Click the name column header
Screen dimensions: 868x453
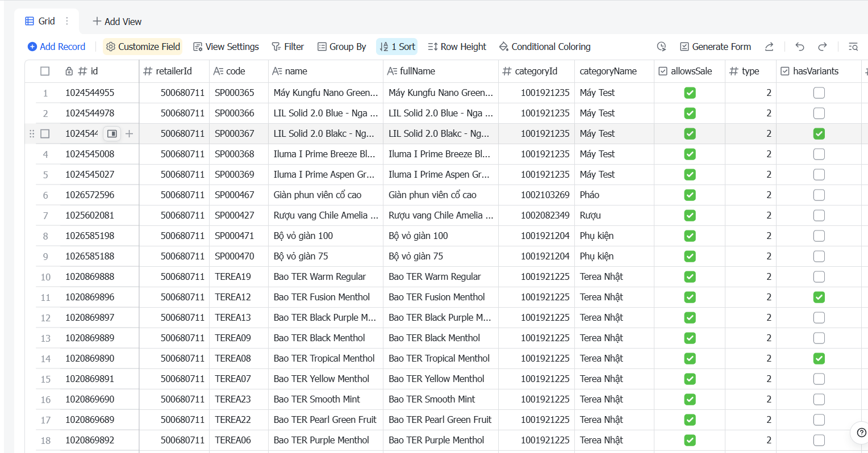coord(326,71)
